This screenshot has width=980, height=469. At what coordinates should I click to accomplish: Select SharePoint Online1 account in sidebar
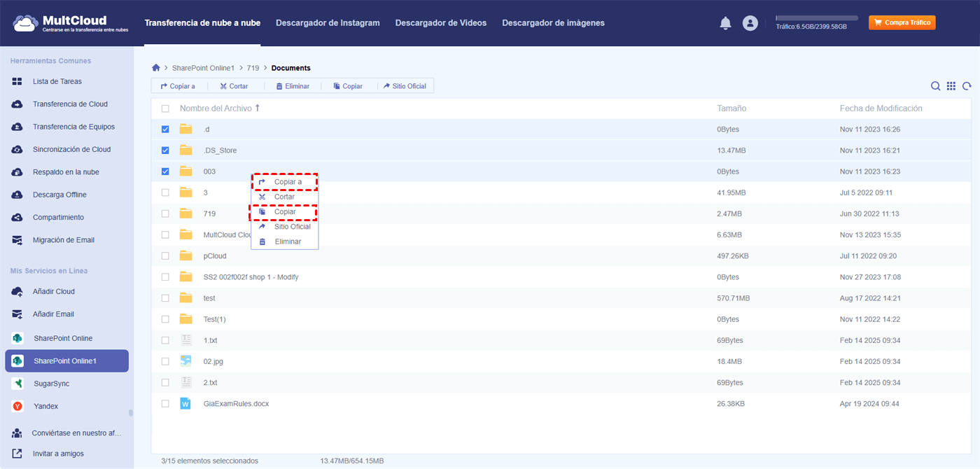pyautogui.click(x=66, y=361)
